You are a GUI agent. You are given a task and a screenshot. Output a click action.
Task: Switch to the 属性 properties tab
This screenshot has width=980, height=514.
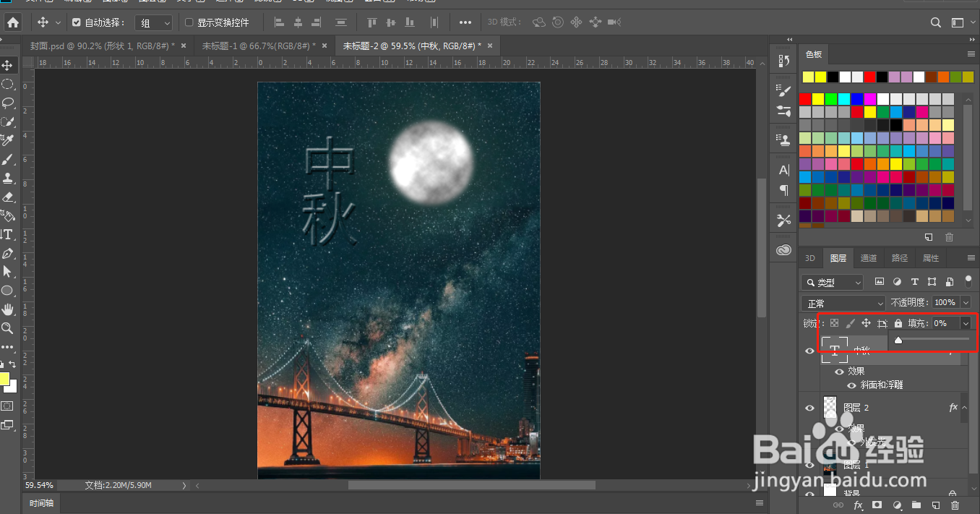pyautogui.click(x=931, y=258)
